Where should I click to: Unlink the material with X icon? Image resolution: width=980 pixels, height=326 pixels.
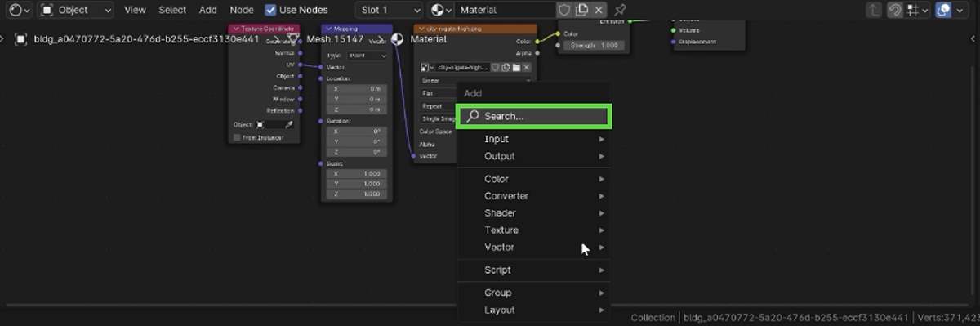[x=599, y=10]
